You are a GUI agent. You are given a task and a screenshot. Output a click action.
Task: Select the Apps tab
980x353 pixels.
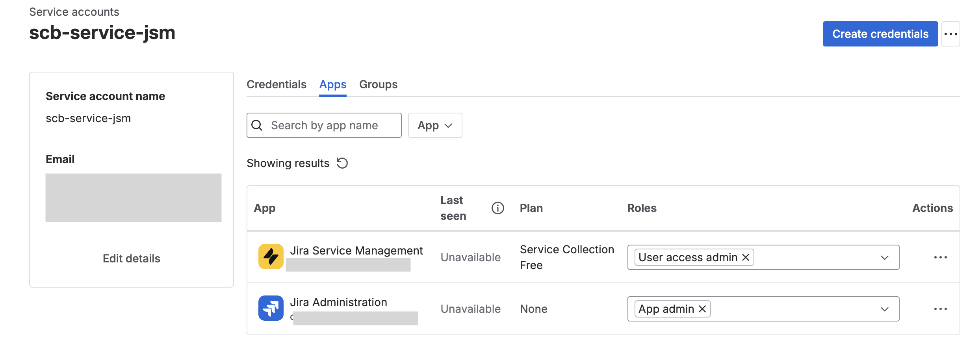[333, 84]
